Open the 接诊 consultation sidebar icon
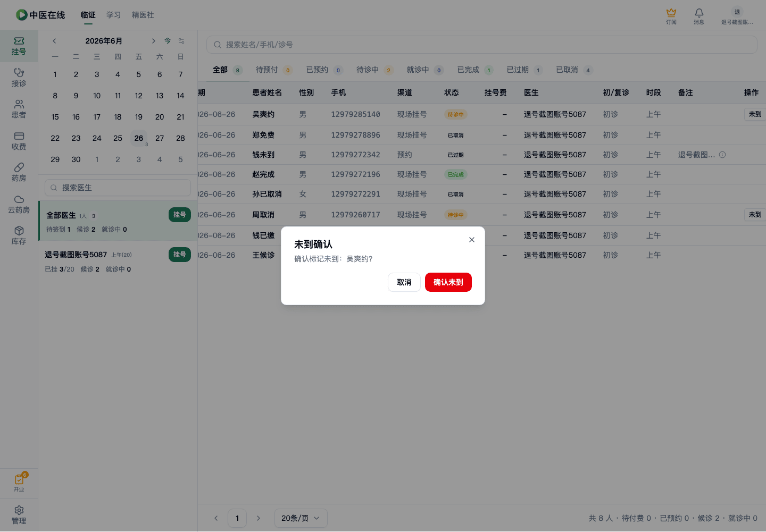Viewport: 766px width, 532px height. tap(19, 78)
